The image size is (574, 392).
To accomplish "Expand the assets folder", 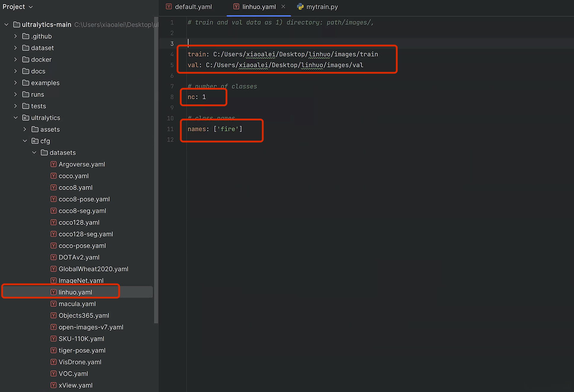I will 25,129.
